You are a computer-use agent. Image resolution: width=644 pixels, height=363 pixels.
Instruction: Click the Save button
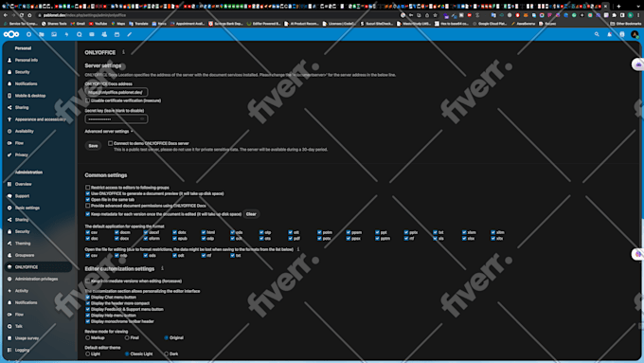pos(93,146)
